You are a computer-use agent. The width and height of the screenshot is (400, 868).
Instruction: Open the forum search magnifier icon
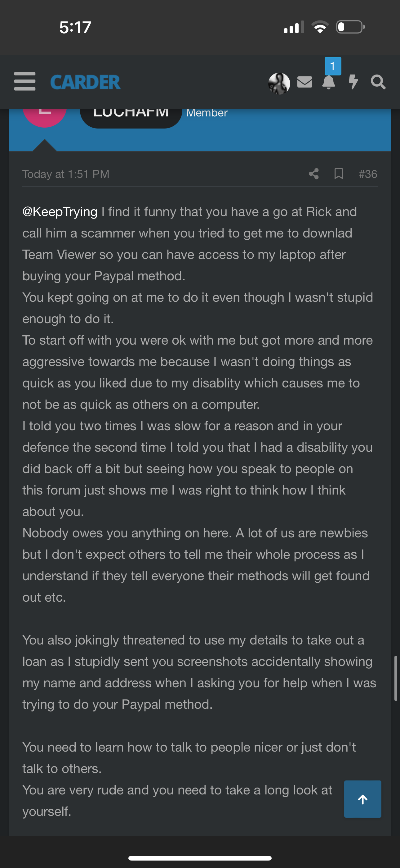378,82
